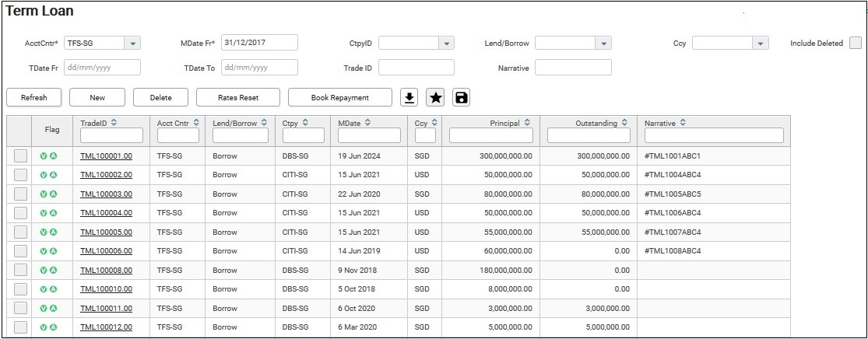This screenshot has height=339, width=868.
Task: Select the checkbox for row TML100001.00
Action: tap(20, 156)
